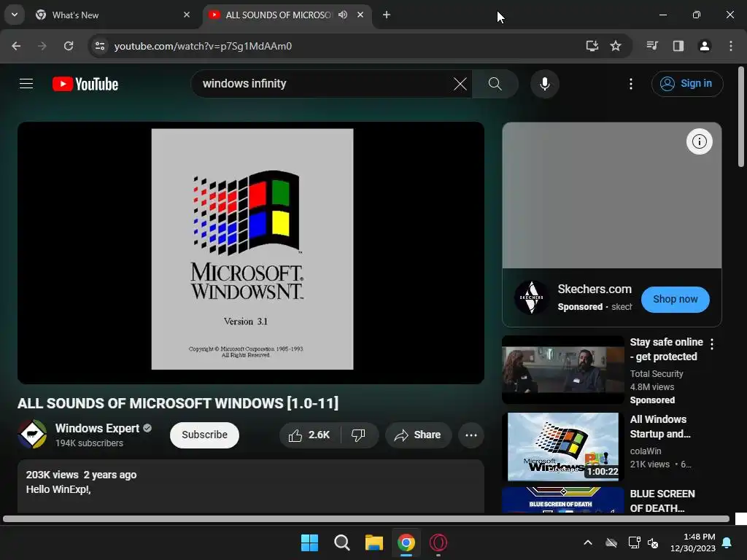Dislike the video with thumbs down
Image resolution: width=747 pixels, height=560 pixels.
[x=359, y=435]
